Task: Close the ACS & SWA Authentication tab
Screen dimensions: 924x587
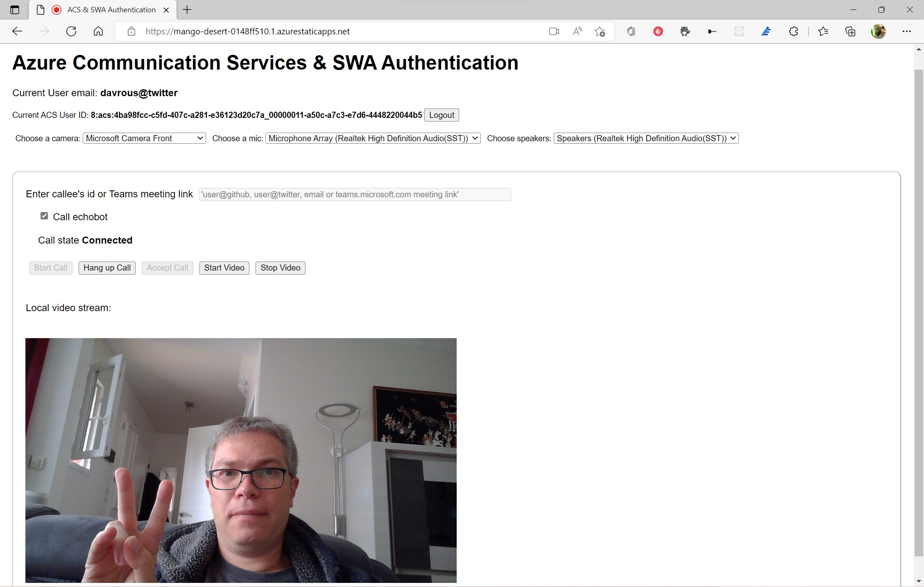Action: tap(166, 10)
